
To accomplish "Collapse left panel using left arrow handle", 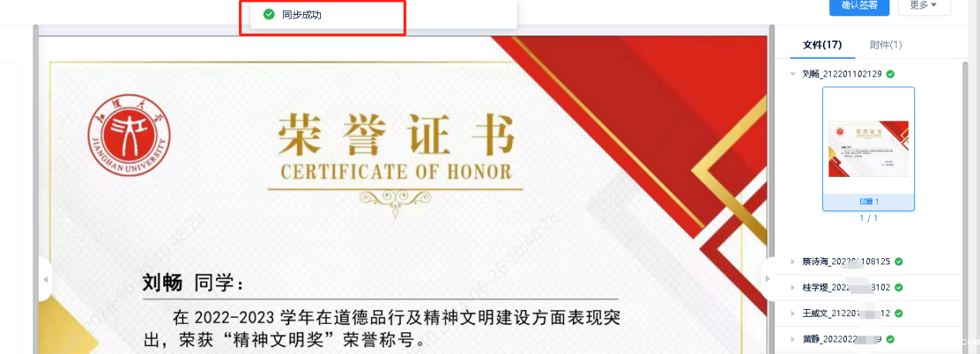I will tap(45, 279).
